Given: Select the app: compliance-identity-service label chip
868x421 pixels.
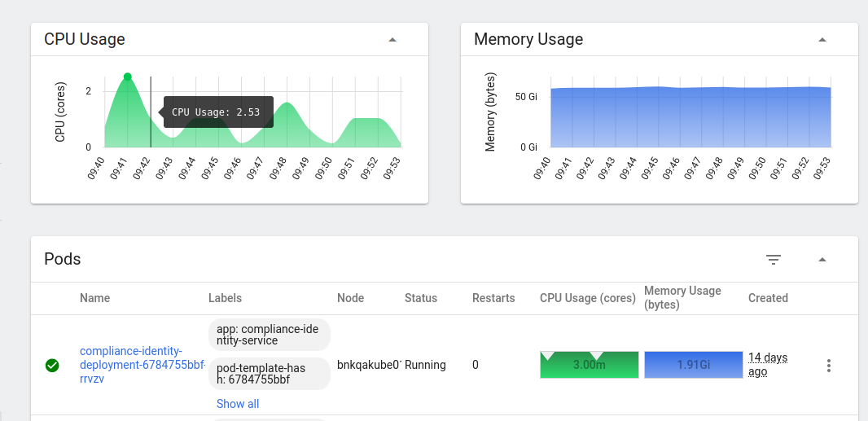Looking at the screenshot, I should (269, 335).
